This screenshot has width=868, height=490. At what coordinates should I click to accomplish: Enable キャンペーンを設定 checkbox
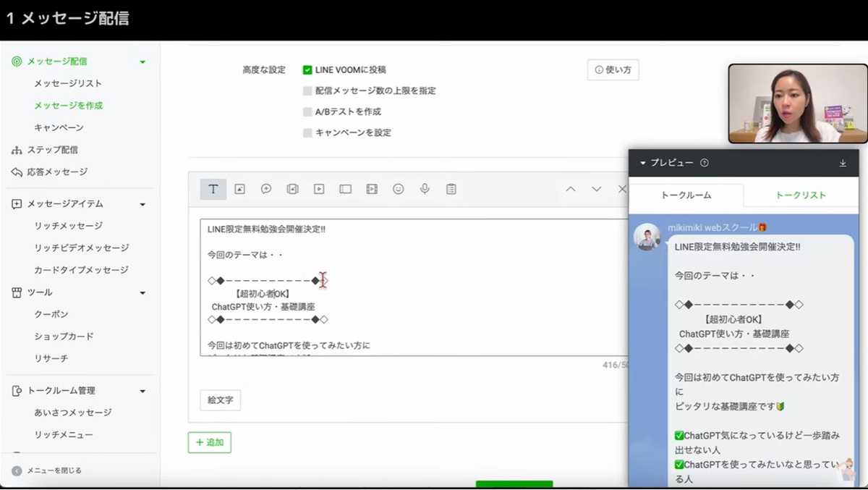click(307, 133)
